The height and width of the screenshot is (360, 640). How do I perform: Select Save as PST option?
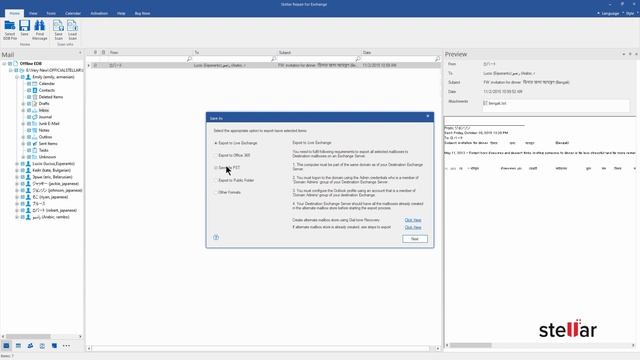coord(227,168)
